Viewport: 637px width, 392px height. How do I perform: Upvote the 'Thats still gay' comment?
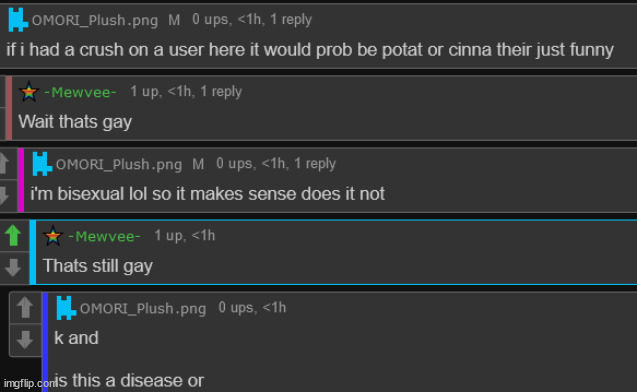pos(13,236)
